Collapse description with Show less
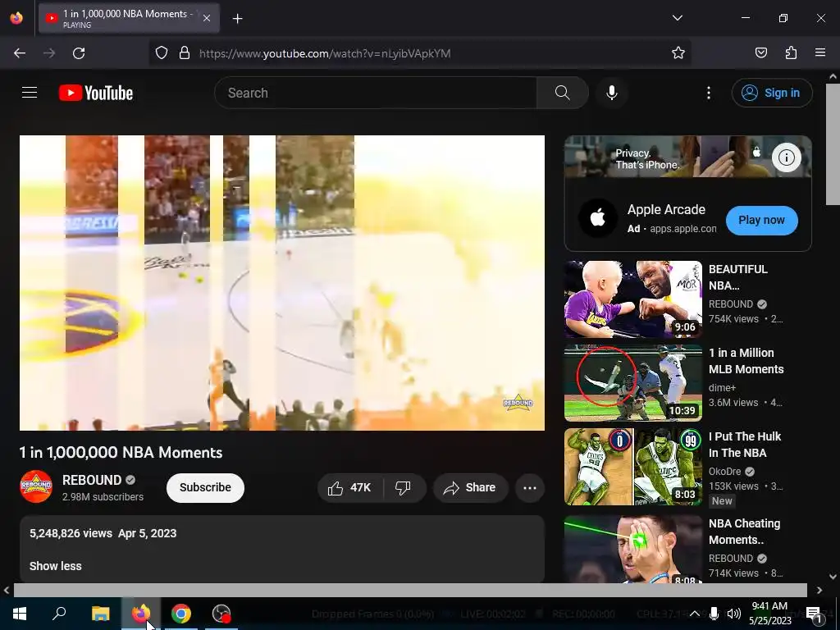Screen dimensions: 840x630 point(55,566)
